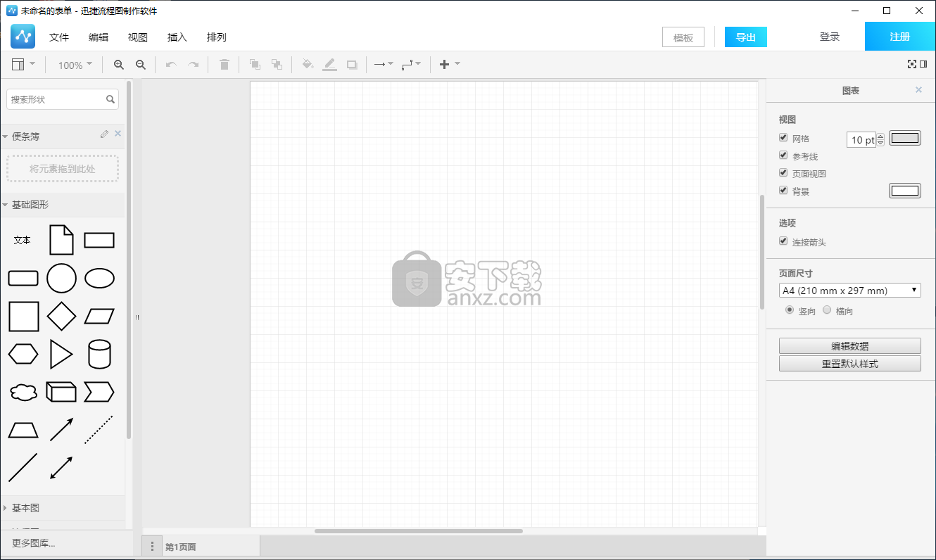The image size is (936, 560).
Task: Select the cylinder shape
Action: [x=99, y=355]
